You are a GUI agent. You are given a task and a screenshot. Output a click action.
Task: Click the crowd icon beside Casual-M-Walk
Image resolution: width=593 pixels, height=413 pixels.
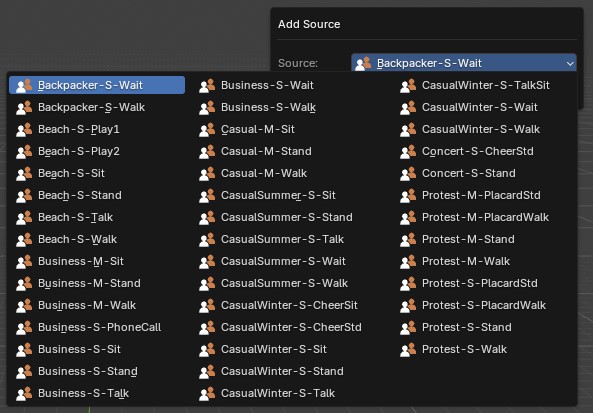pyautogui.click(x=207, y=173)
